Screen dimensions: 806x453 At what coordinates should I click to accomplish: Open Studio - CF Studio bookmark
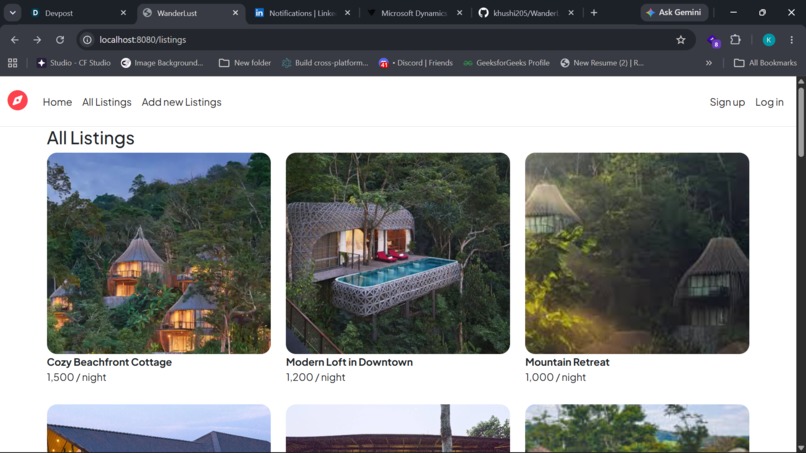74,63
